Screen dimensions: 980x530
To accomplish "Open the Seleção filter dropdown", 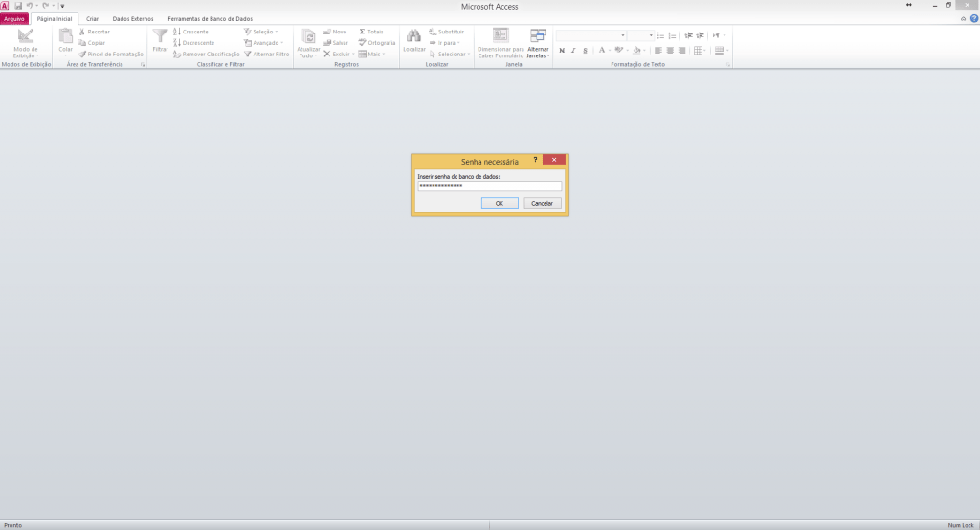I will point(260,32).
